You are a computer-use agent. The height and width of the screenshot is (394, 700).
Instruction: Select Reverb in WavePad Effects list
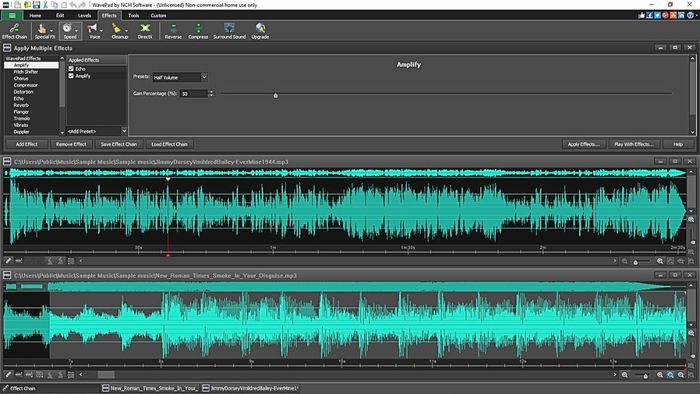21,105
